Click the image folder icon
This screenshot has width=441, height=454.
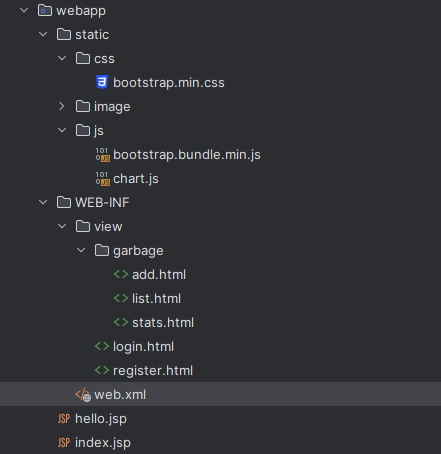pyautogui.click(x=83, y=106)
